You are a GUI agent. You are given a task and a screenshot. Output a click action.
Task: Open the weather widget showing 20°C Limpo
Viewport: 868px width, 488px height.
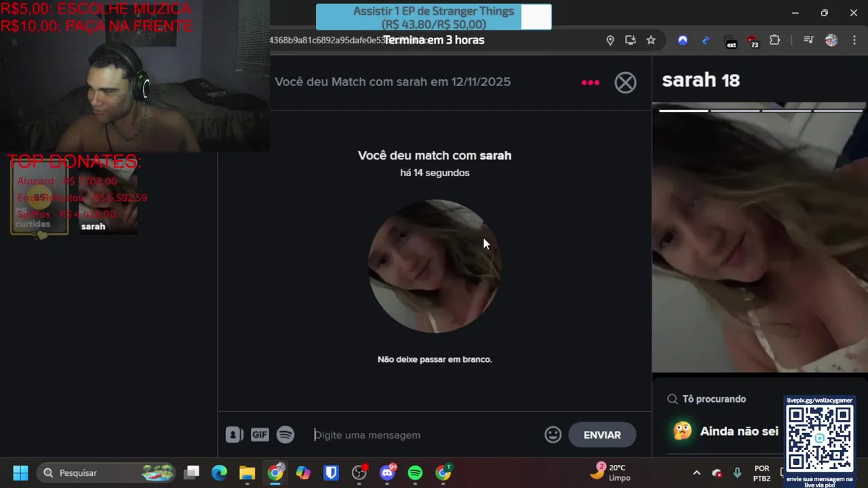click(x=610, y=472)
